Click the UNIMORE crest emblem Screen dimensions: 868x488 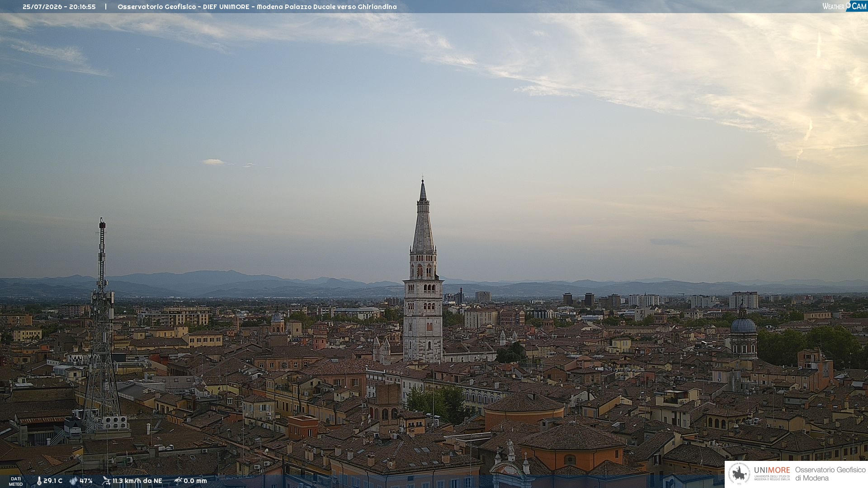(739, 474)
